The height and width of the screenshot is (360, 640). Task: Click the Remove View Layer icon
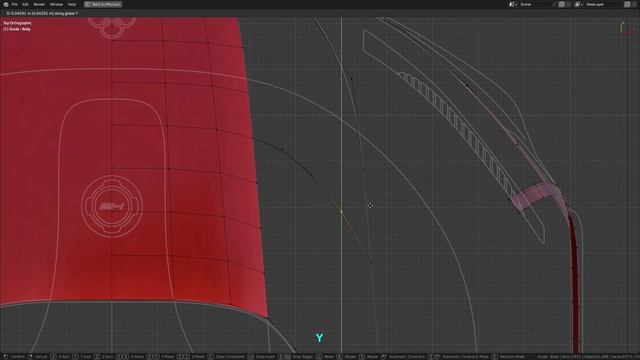point(634,4)
